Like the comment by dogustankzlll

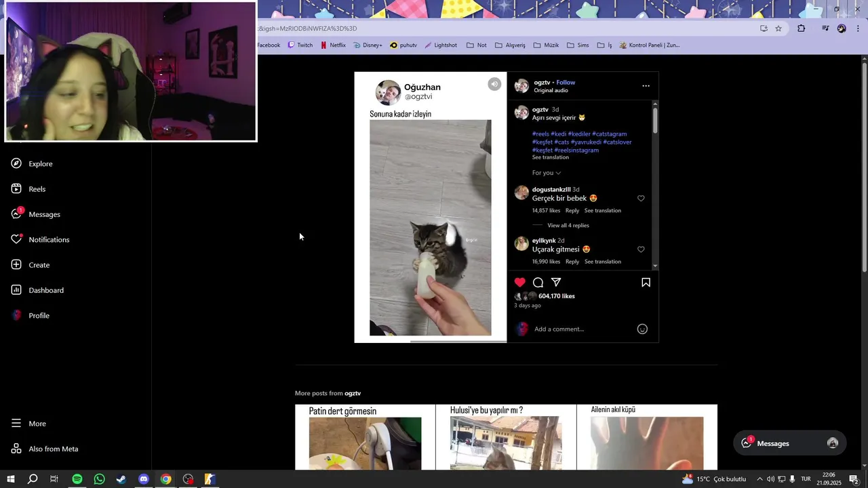[x=641, y=199]
